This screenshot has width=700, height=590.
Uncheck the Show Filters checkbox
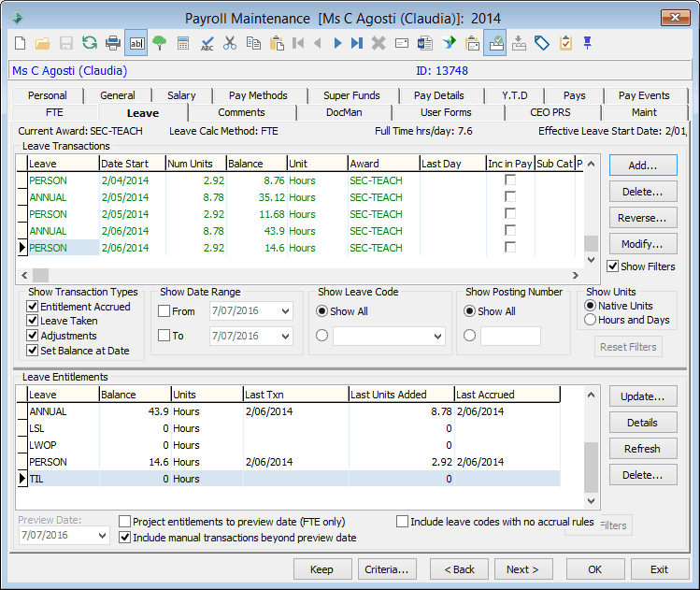click(x=612, y=266)
